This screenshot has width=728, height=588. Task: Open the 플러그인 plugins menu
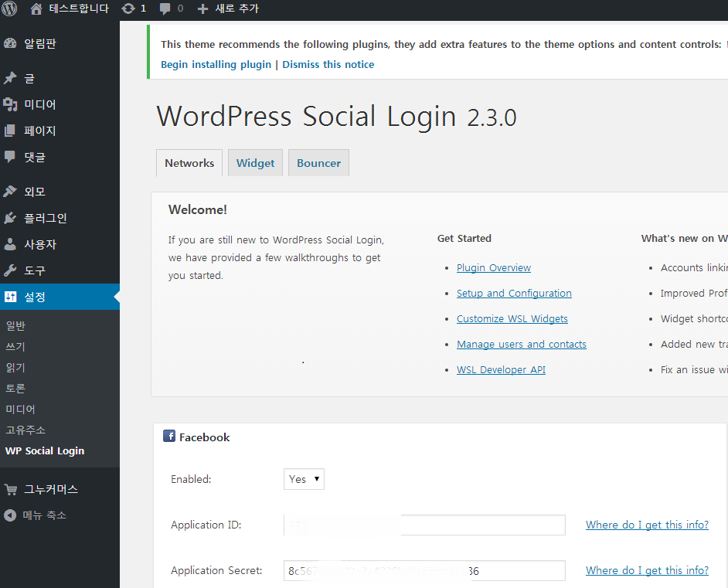45,218
